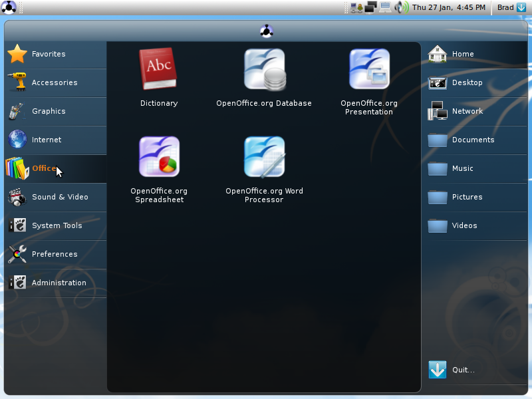Open the Desktop place label
The width and height of the screenshot is (532, 399).
[467, 82]
